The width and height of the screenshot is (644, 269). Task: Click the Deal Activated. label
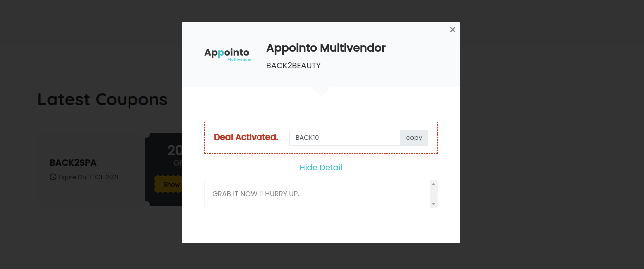coord(246,137)
